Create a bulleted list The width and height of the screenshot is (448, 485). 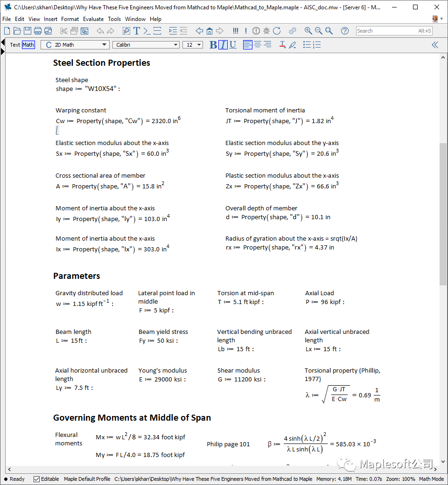pos(307,45)
